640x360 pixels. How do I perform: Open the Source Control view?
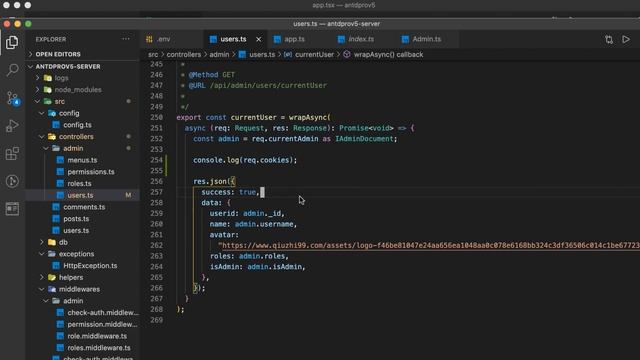(12, 98)
